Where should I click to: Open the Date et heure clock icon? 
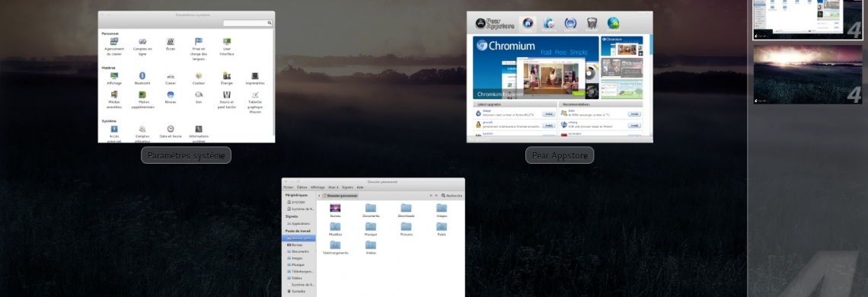coord(171,129)
